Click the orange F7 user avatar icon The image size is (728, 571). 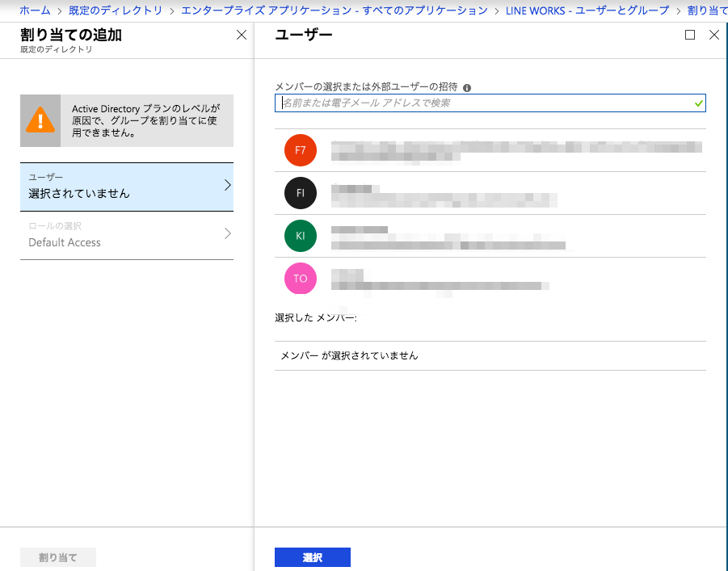pos(300,150)
